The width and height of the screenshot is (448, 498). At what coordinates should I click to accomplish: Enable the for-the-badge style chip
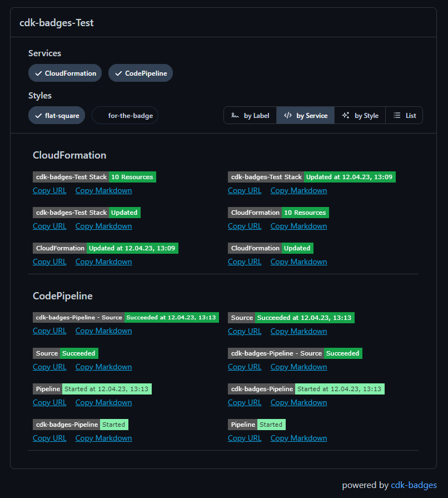[125, 115]
